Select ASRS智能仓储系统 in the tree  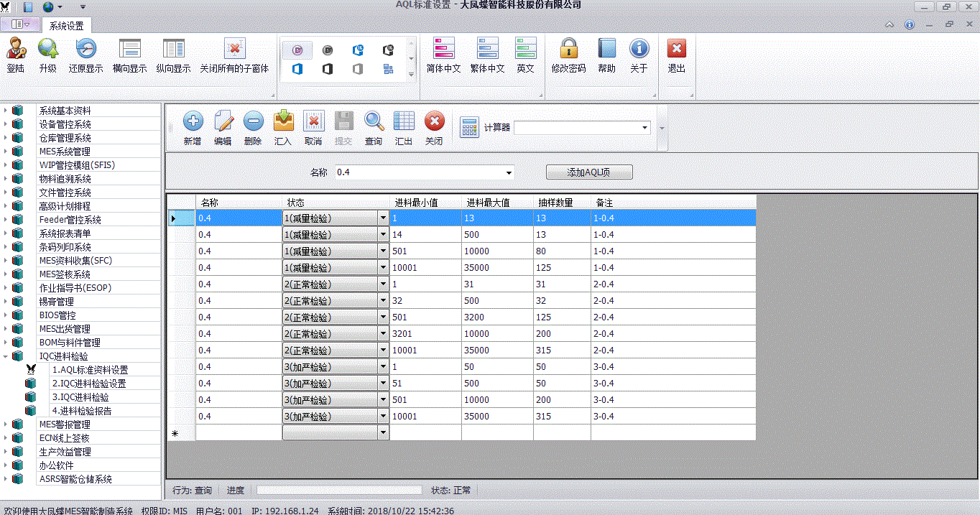click(x=75, y=479)
